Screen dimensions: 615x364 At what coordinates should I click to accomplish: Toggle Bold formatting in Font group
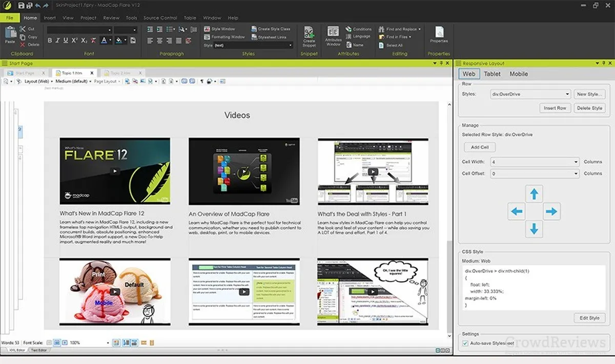click(50, 40)
